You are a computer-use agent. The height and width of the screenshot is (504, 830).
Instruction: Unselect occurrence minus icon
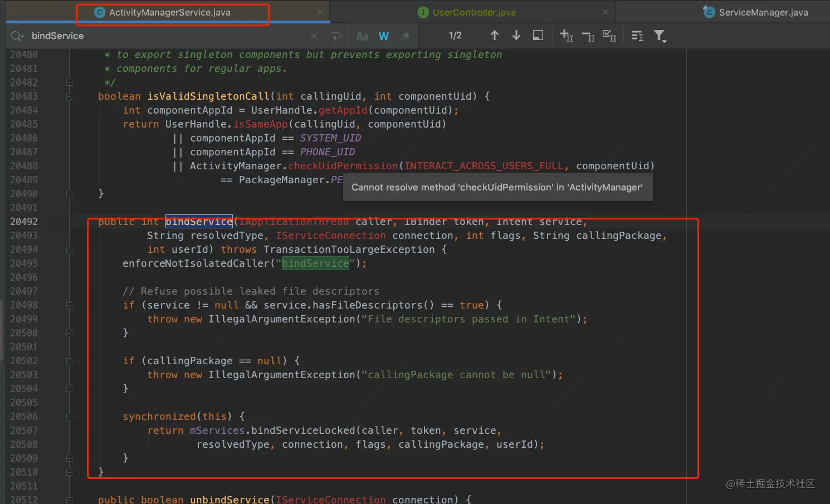[x=588, y=36]
